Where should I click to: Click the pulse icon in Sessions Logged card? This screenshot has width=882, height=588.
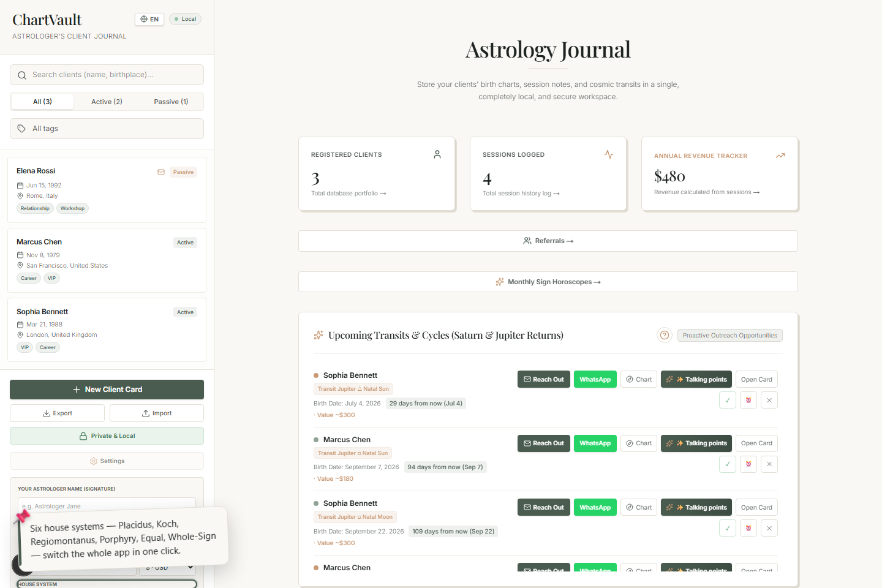tap(609, 154)
